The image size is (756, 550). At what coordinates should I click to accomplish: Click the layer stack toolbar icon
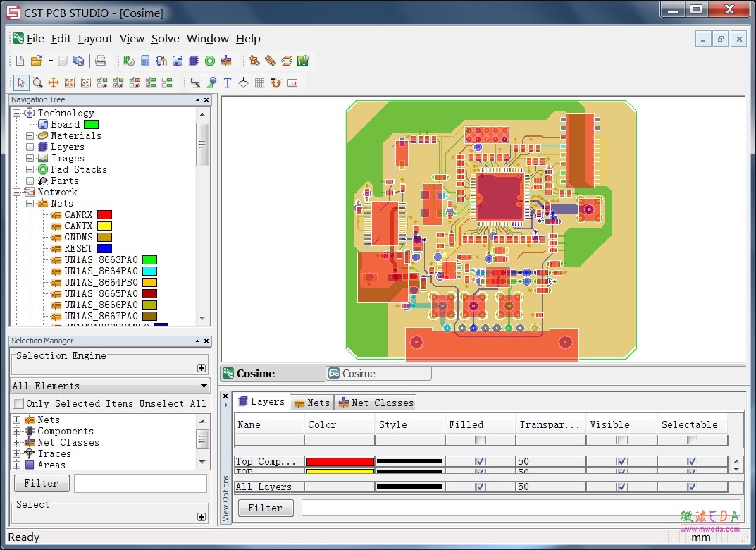click(x=194, y=61)
